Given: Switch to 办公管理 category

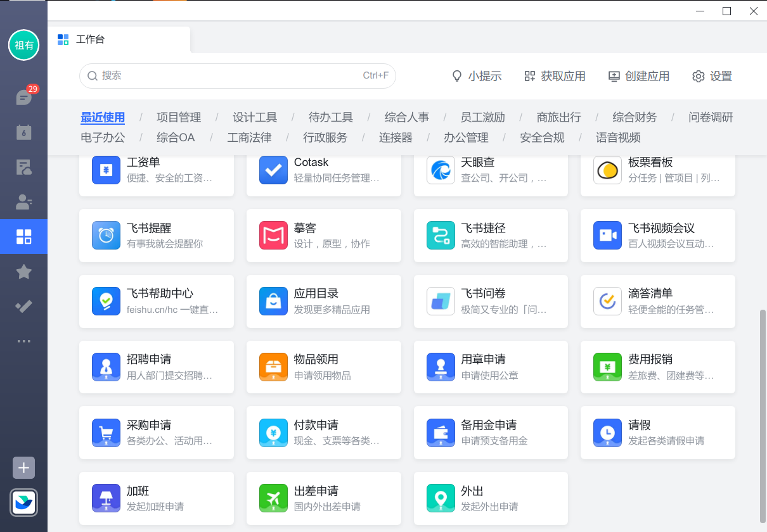Looking at the screenshot, I should (x=466, y=137).
